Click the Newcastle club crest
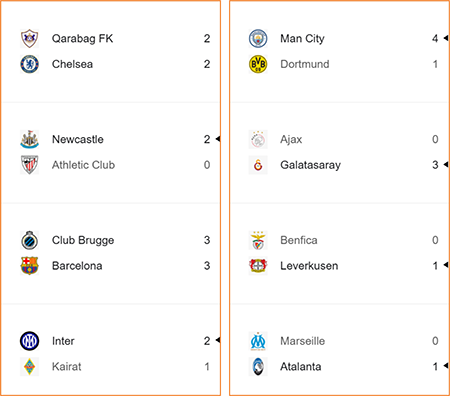The width and height of the screenshot is (450, 396). pyautogui.click(x=29, y=139)
